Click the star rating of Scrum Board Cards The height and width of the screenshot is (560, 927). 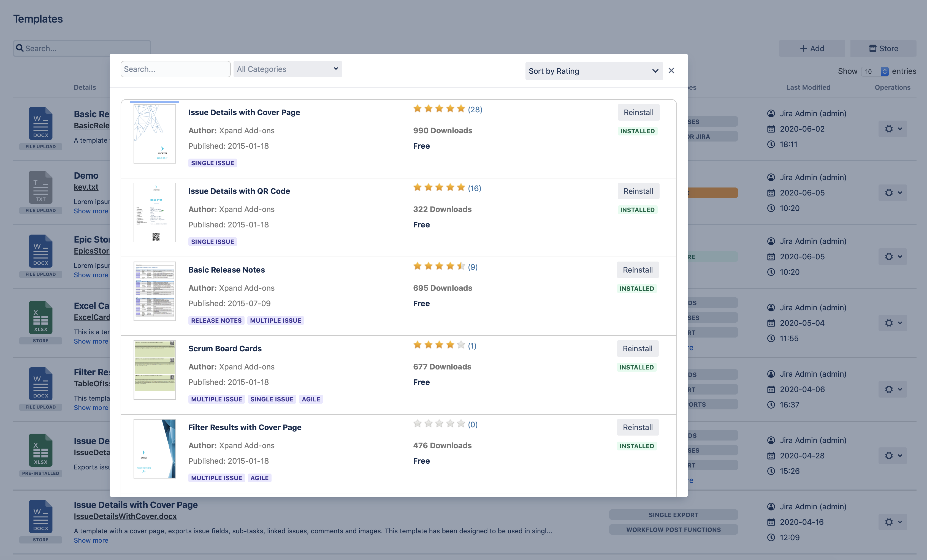439,345
